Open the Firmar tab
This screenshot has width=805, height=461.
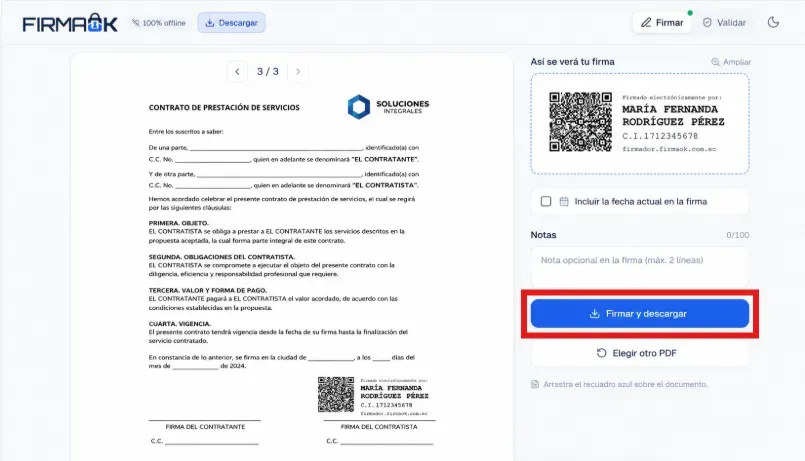[x=662, y=23]
